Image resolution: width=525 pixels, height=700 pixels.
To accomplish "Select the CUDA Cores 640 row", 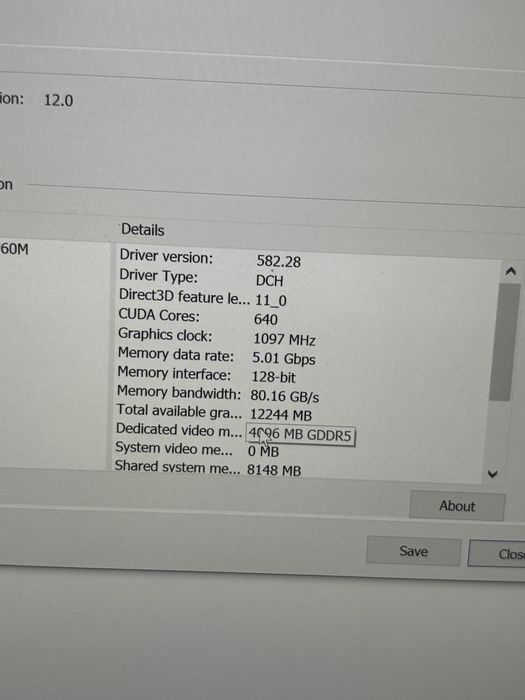I will (198, 317).
